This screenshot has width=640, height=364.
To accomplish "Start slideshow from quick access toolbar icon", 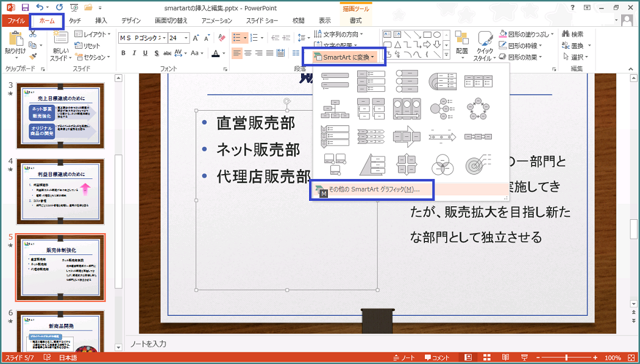I will 74,7.
